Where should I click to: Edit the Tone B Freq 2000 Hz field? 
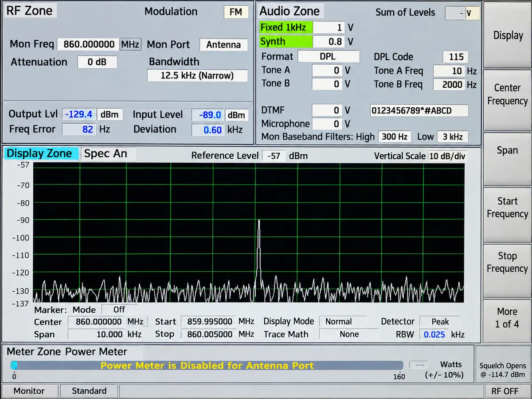(x=449, y=84)
